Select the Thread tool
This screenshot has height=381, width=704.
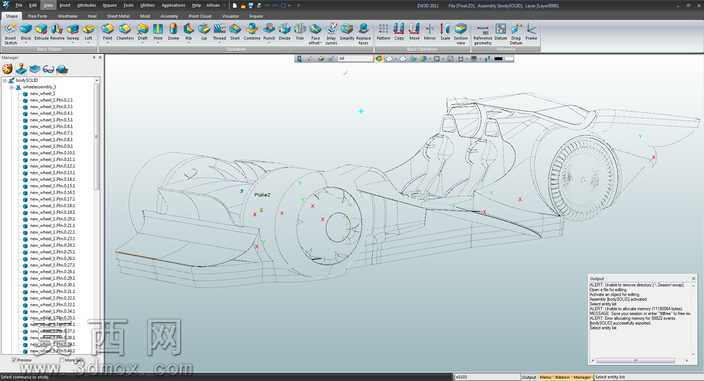point(220,32)
